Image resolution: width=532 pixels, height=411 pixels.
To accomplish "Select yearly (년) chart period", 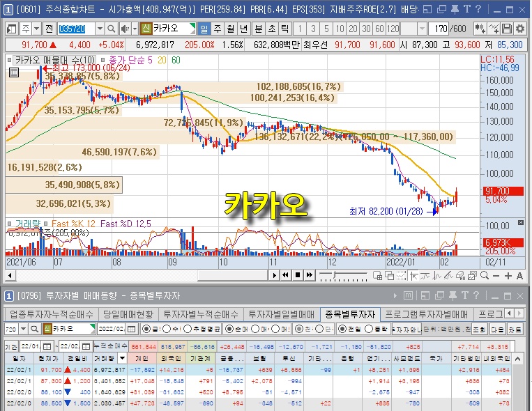I will tap(244, 29).
